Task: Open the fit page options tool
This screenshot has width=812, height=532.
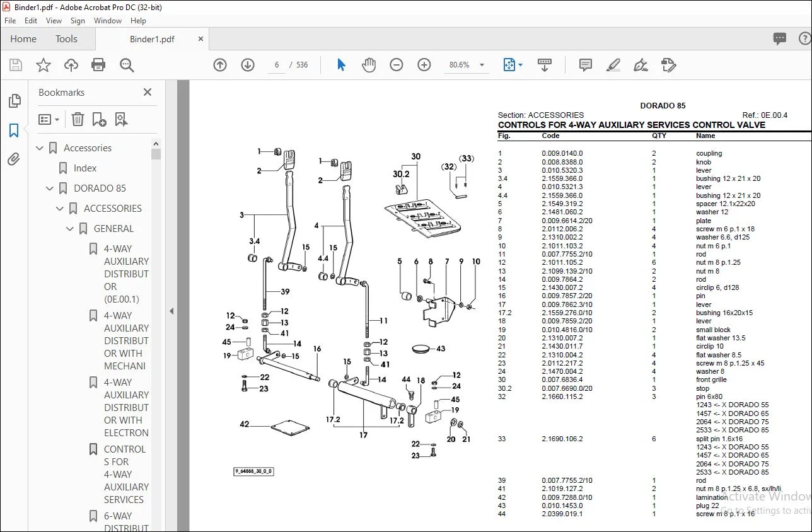Action: tap(513, 65)
